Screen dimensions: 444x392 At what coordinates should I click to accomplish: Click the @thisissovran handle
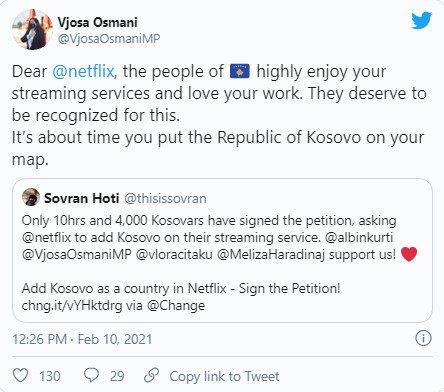pos(165,198)
